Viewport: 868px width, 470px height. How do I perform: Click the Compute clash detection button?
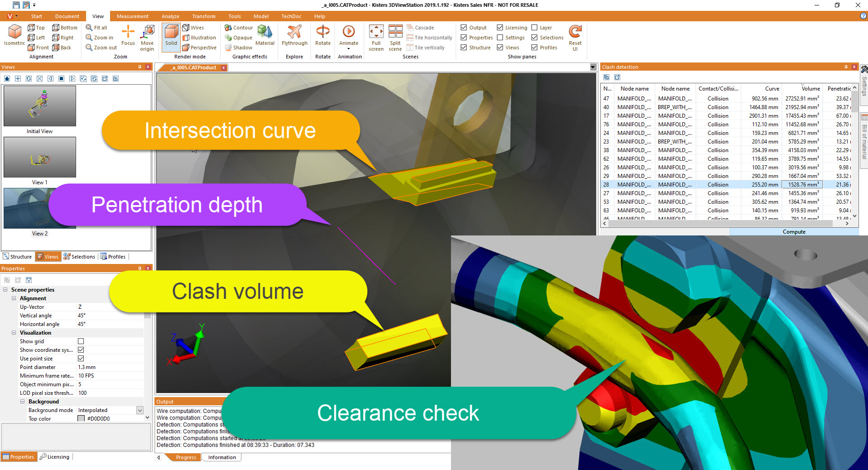pos(794,232)
